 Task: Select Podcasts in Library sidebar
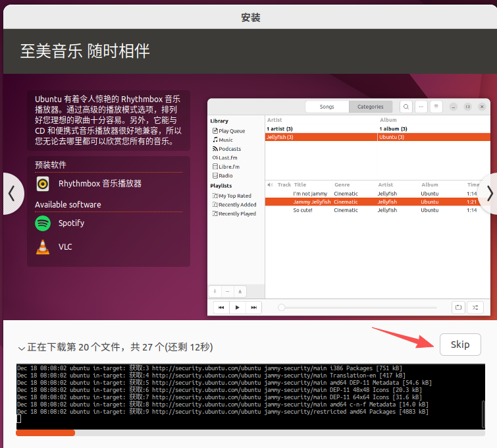point(226,148)
